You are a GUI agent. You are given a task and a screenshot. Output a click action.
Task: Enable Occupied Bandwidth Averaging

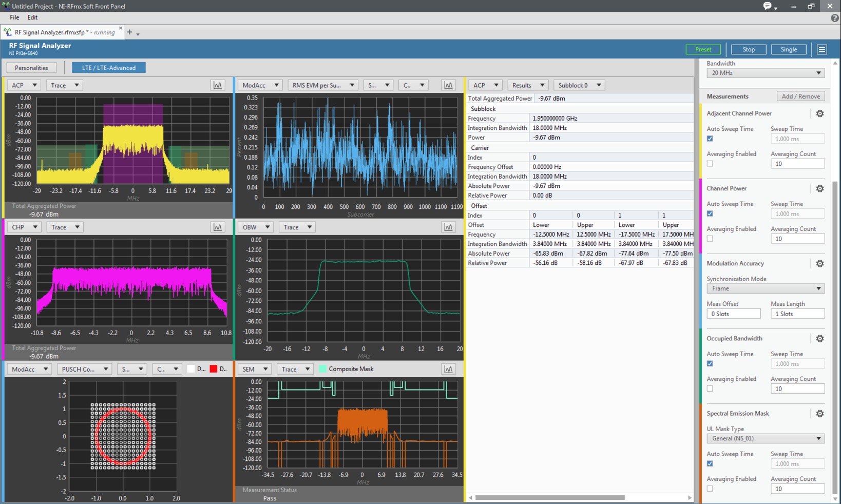pyautogui.click(x=710, y=389)
